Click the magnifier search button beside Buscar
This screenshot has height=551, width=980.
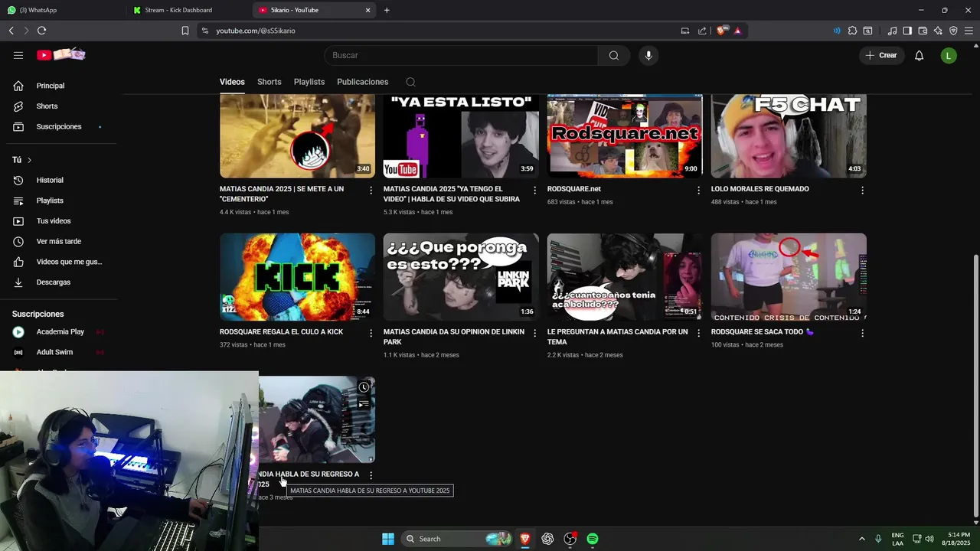click(613, 55)
